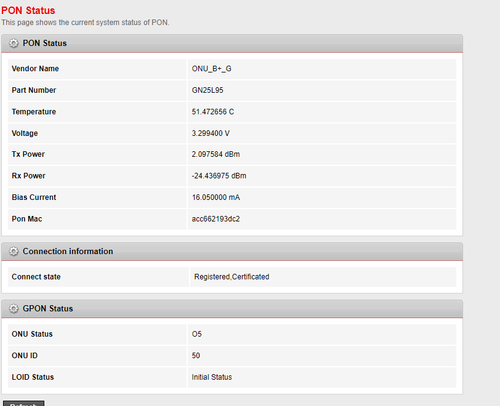Click the ONU ID label
The width and height of the screenshot is (500, 406).
pyautogui.click(x=25, y=356)
